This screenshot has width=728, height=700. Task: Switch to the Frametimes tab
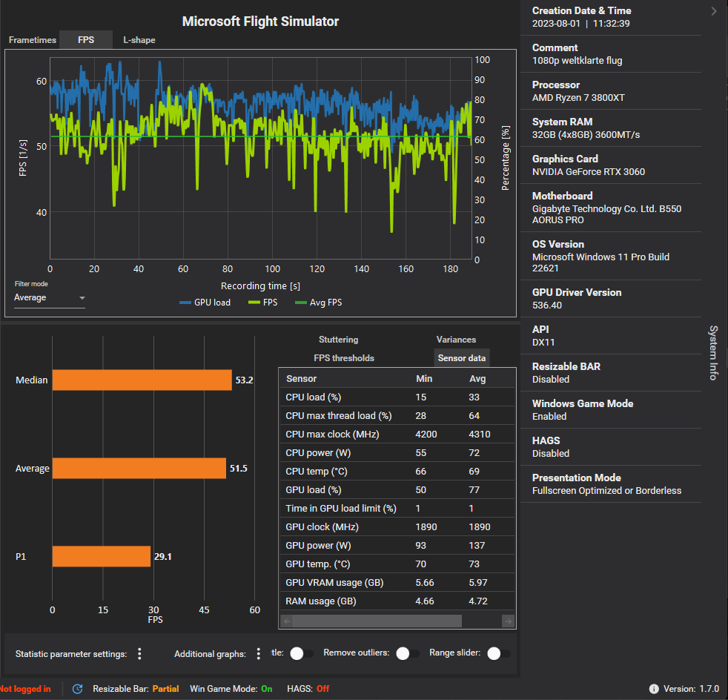point(33,40)
